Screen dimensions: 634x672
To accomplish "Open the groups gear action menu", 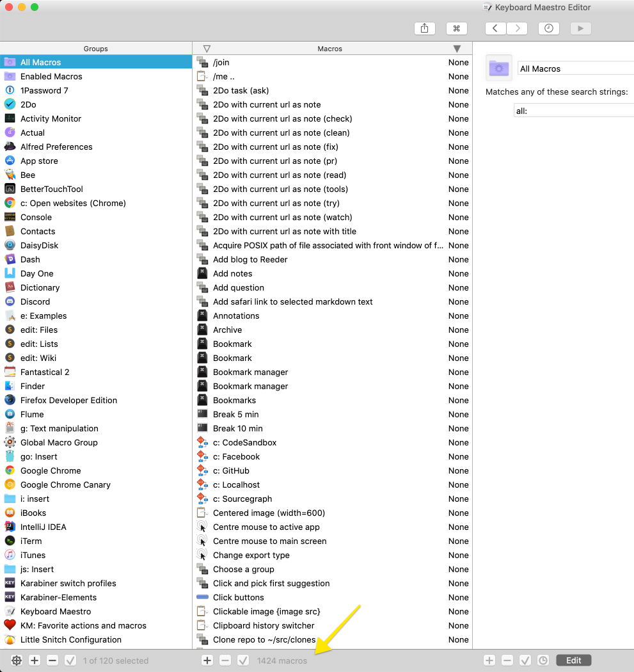I will (x=17, y=660).
